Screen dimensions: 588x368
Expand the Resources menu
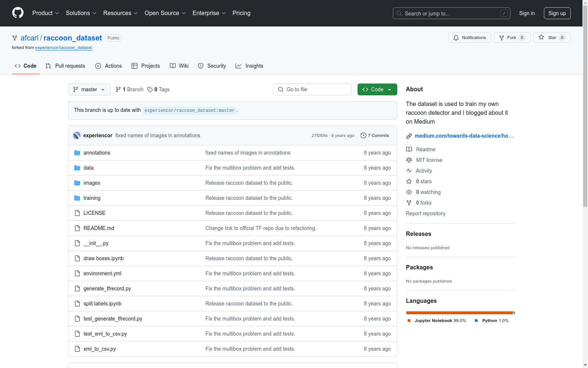coord(121,13)
